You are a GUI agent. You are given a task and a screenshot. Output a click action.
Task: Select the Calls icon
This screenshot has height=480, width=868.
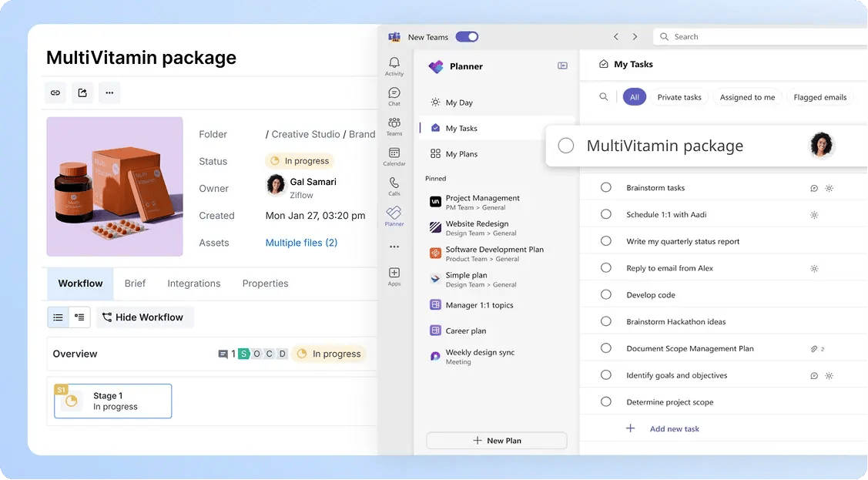click(394, 185)
